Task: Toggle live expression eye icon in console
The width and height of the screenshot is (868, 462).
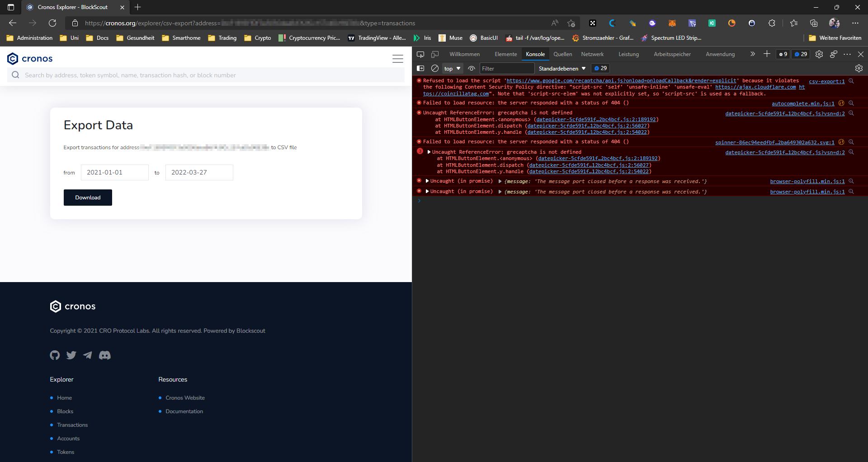Action: (x=472, y=68)
